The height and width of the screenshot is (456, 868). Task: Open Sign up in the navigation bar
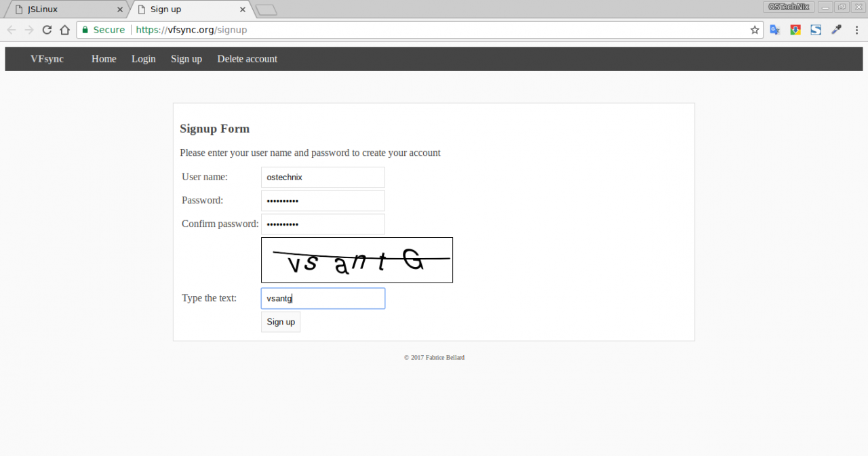click(x=186, y=59)
